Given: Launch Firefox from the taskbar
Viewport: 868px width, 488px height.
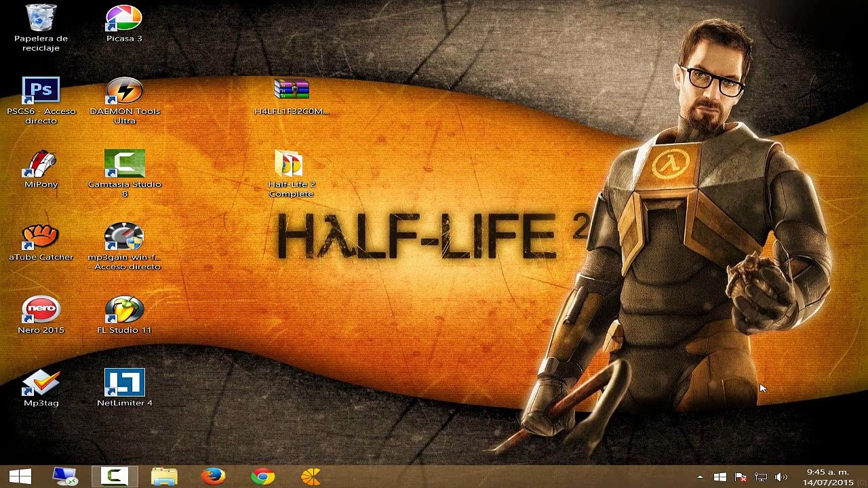Looking at the screenshot, I should [213, 477].
